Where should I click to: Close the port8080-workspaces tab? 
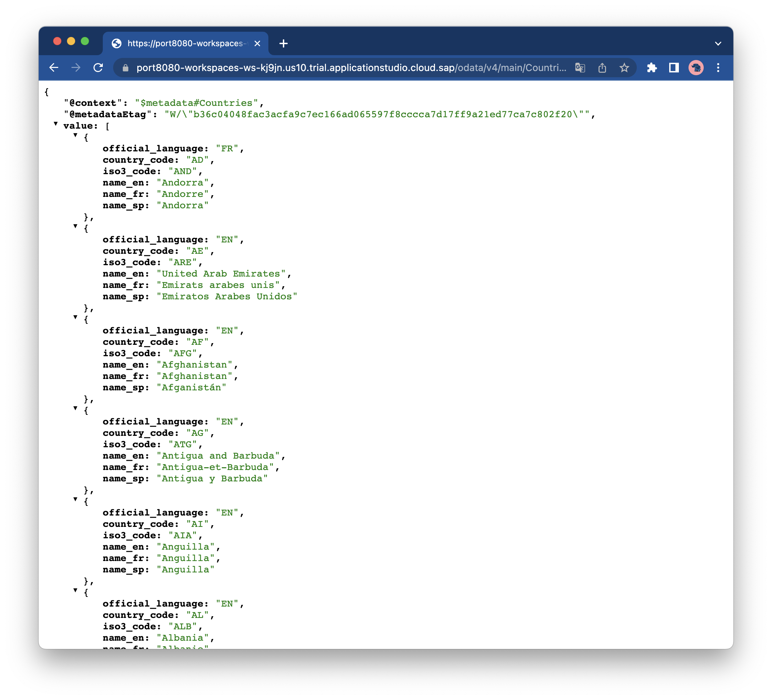point(257,43)
